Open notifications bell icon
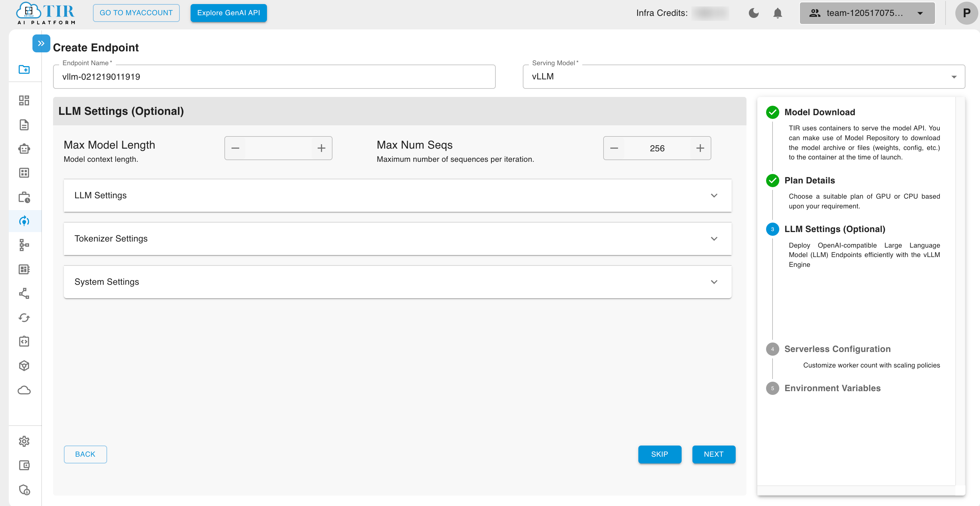 [x=778, y=13]
